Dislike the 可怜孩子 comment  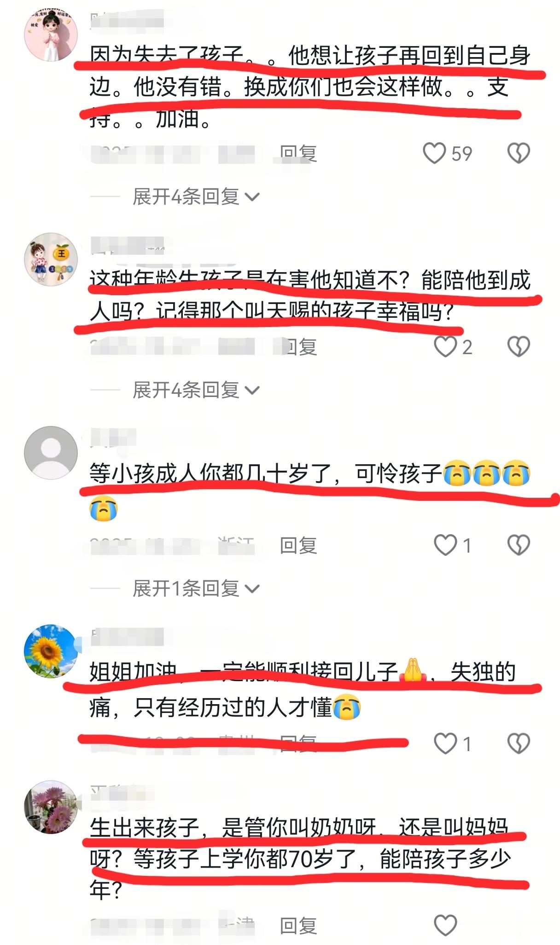tap(519, 545)
